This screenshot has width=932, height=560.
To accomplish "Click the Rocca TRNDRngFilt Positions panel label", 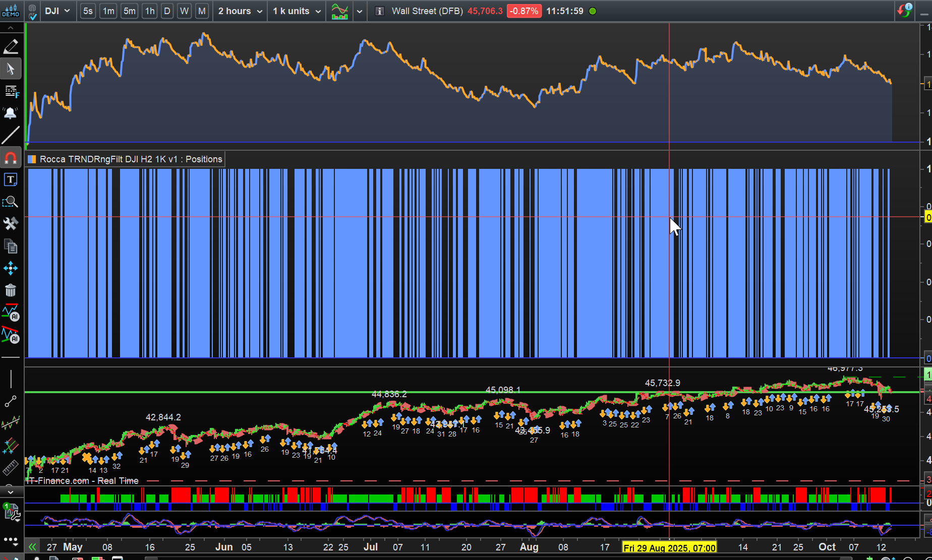I will click(x=131, y=159).
